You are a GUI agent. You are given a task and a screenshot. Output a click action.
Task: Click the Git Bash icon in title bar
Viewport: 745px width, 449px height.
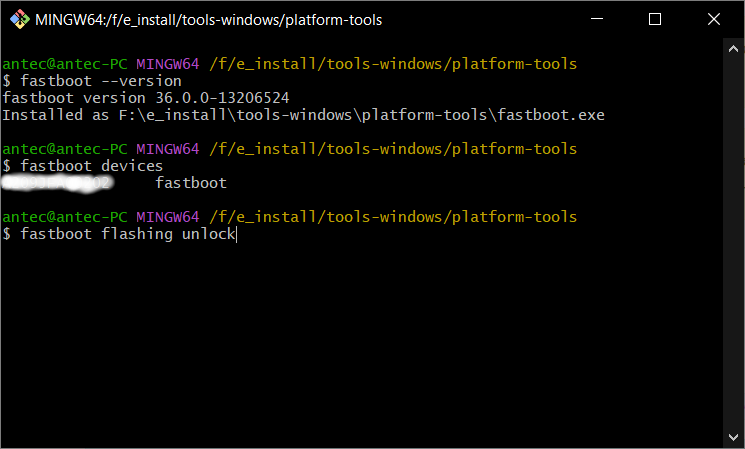(18, 19)
